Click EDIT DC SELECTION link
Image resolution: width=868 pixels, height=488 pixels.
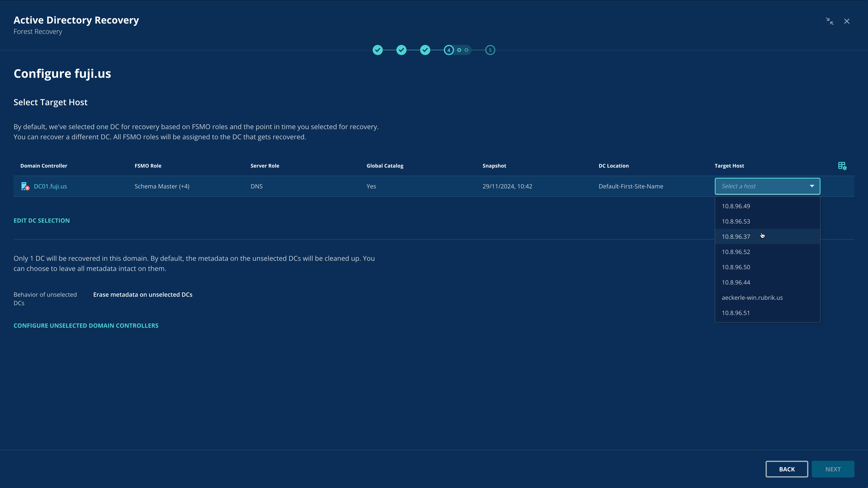tap(41, 221)
